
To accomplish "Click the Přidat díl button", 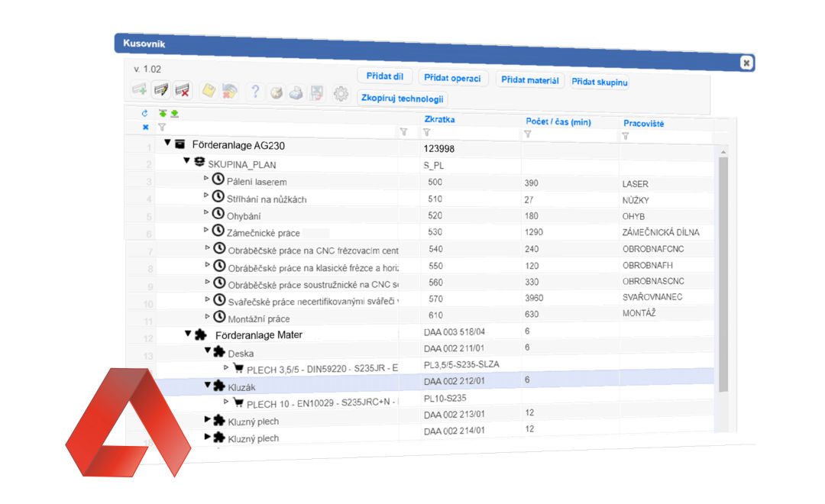I will (385, 76).
